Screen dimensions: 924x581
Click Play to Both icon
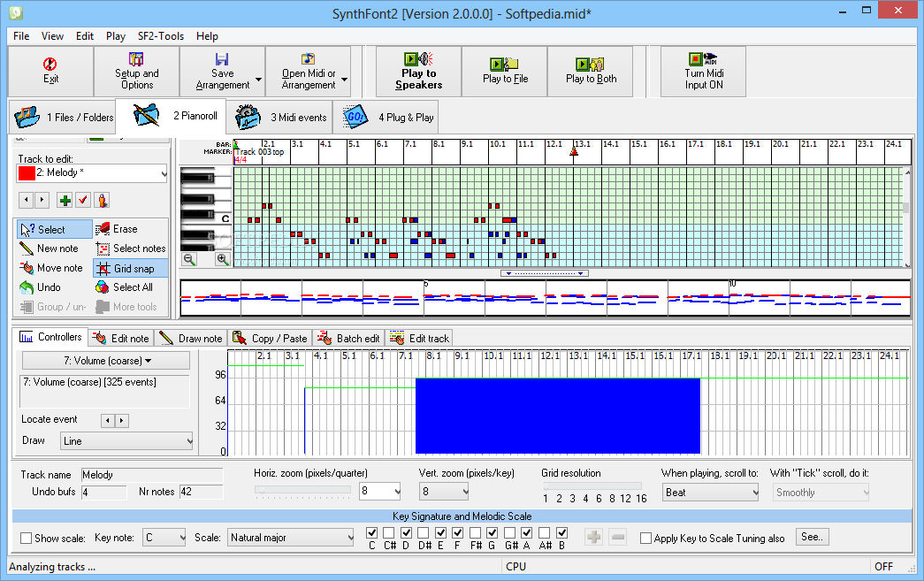pyautogui.click(x=590, y=63)
